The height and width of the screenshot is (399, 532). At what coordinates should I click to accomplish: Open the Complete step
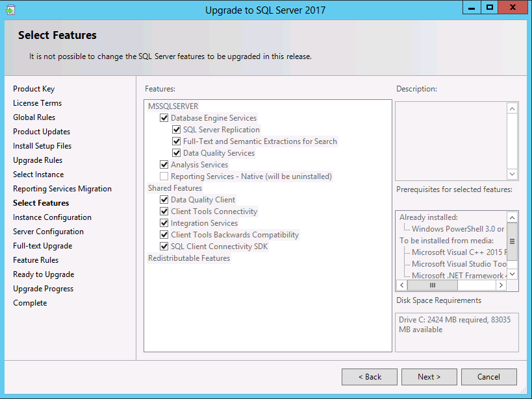pyautogui.click(x=30, y=303)
